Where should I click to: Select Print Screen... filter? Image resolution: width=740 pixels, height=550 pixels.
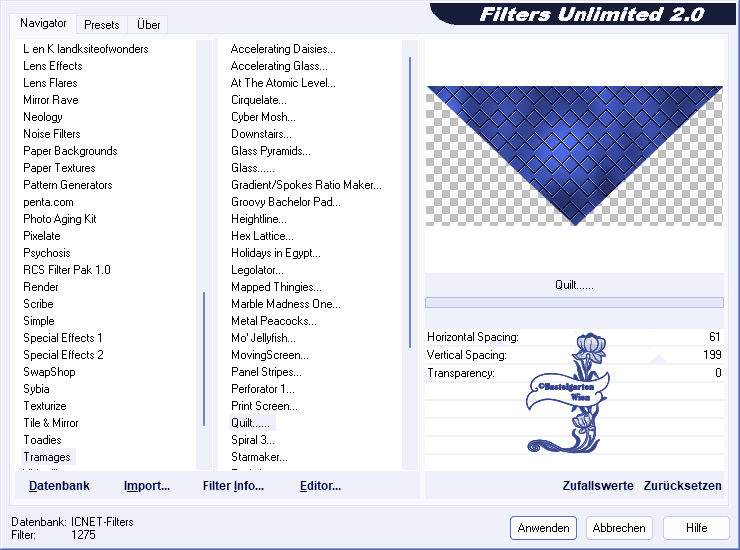click(264, 406)
